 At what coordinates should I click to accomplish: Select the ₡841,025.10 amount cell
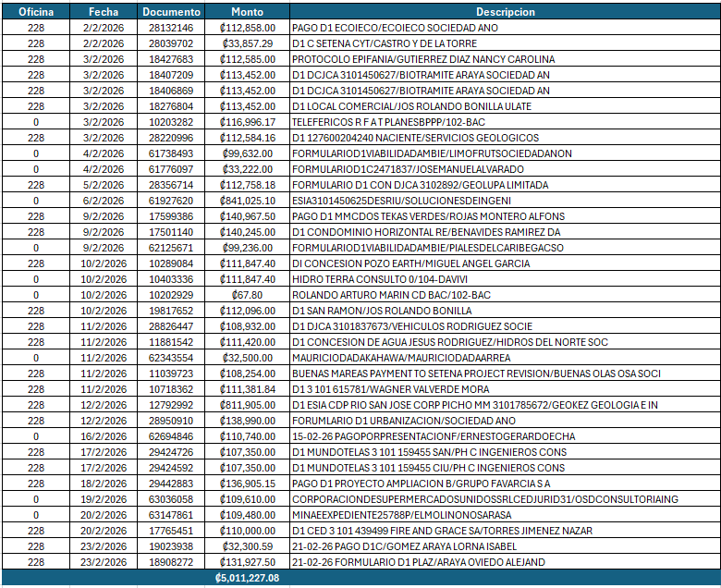[x=246, y=201]
